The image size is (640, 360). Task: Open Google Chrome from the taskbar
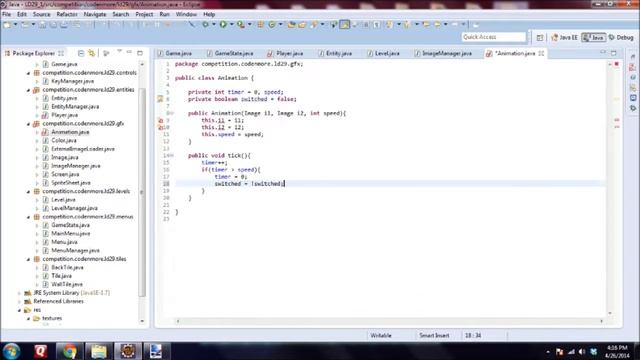[x=69, y=351]
